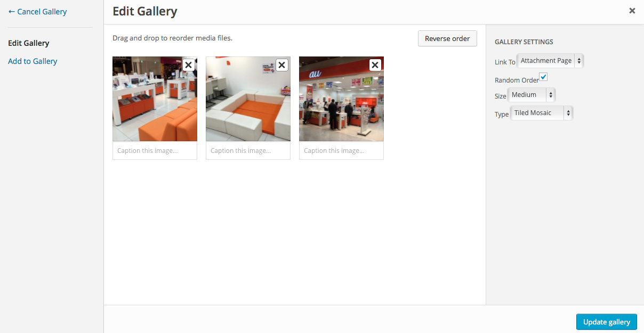Screen dimensions: 644x333
Task: Click the Update gallery button
Action: (x=607, y=322)
